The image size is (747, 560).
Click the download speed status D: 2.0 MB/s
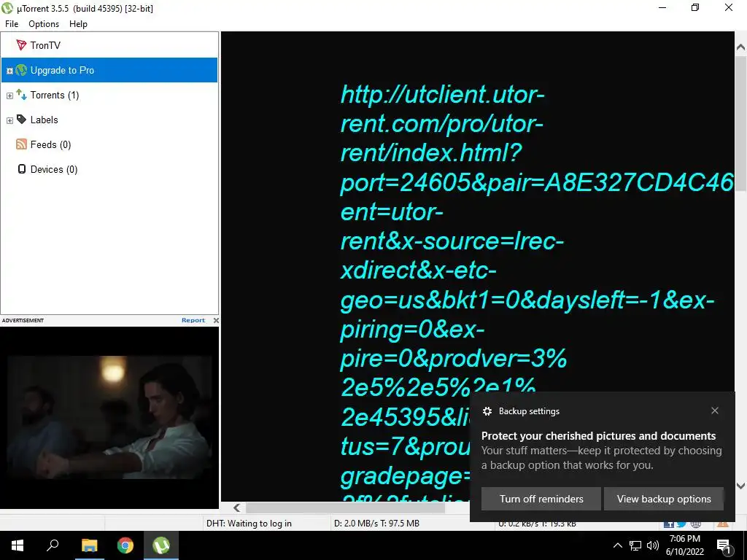pos(376,524)
